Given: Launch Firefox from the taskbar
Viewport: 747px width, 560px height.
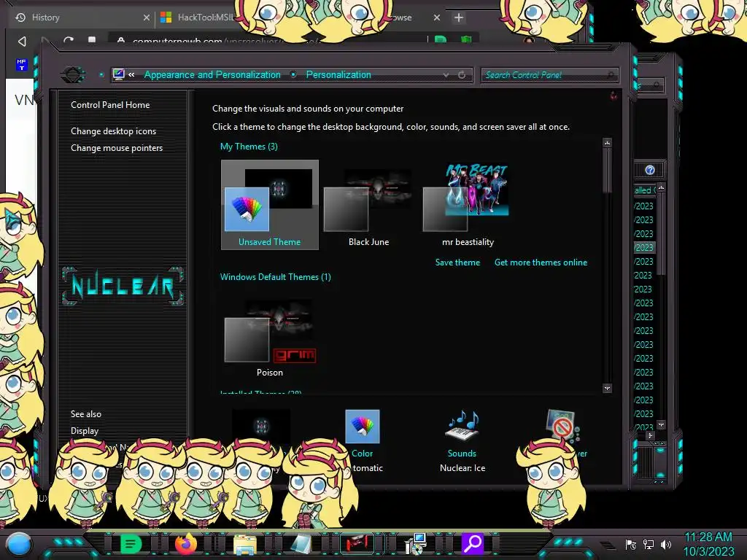Looking at the screenshot, I should (186, 543).
